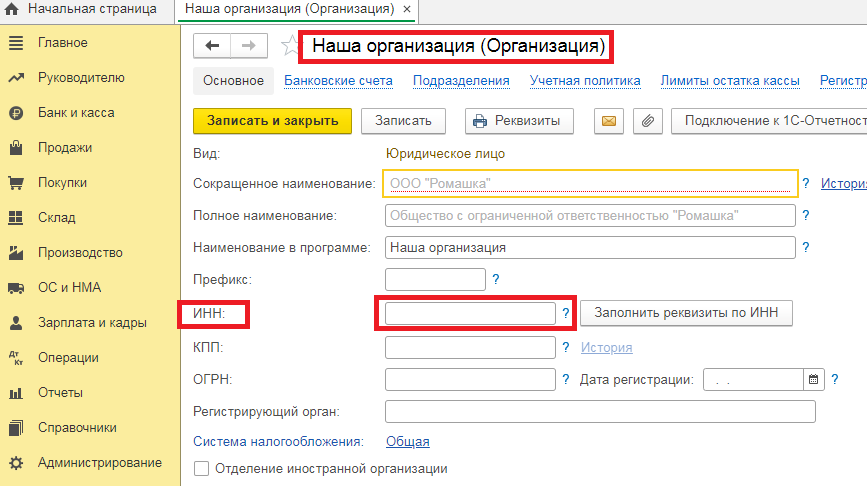Open calendar picker for Дата регистрации
Image resolution: width=867 pixels, height=486 pixels.
tap(813, 379)
